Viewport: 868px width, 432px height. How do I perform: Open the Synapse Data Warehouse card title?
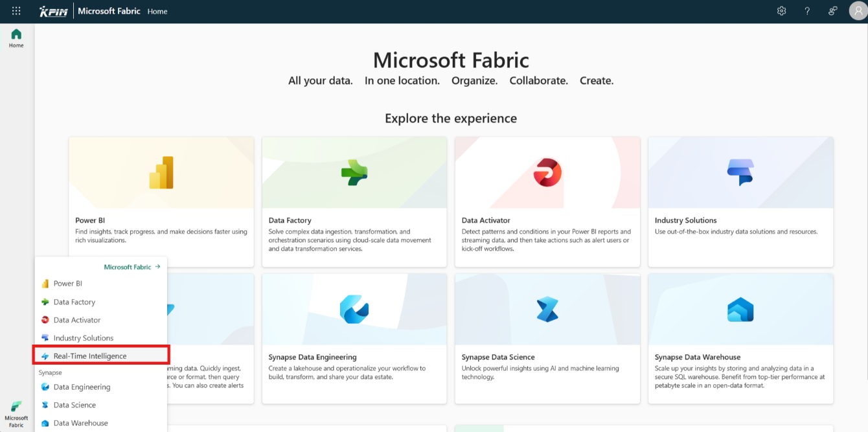coord(698,357)
